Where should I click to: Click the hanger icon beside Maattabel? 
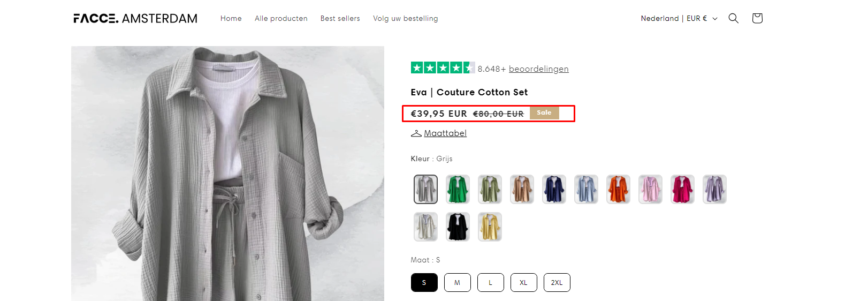click(x=416, y=133)
